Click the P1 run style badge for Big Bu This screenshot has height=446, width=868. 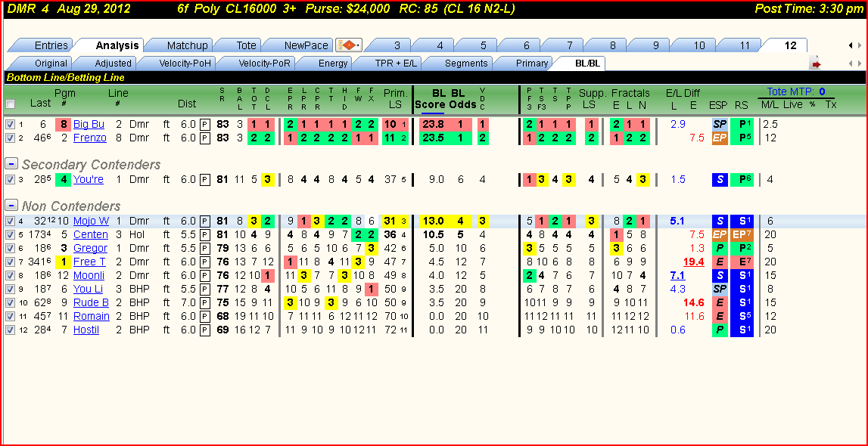coord(742,124)
